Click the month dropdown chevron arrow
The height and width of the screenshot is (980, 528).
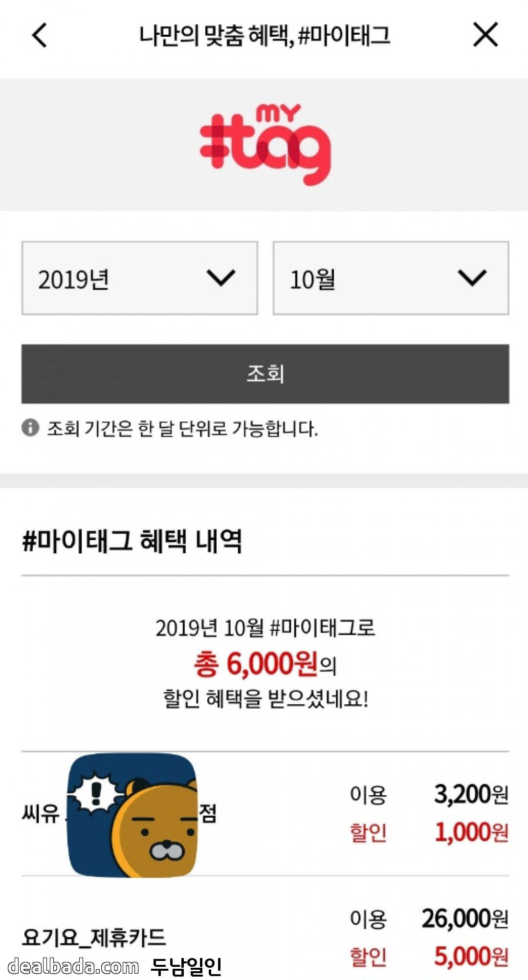472,278
